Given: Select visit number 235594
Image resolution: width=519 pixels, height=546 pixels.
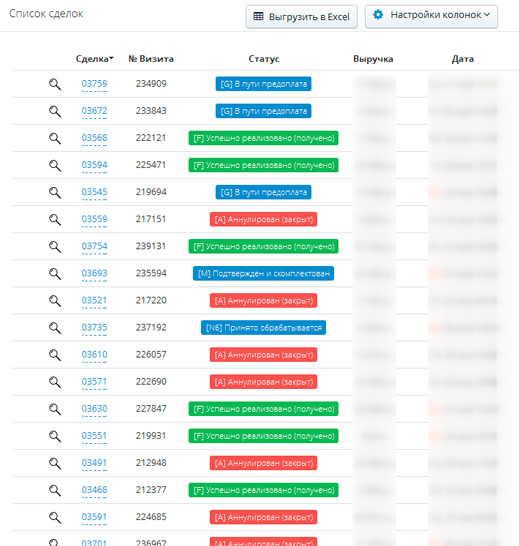Looking at the screenshot, I should (151, 273).
